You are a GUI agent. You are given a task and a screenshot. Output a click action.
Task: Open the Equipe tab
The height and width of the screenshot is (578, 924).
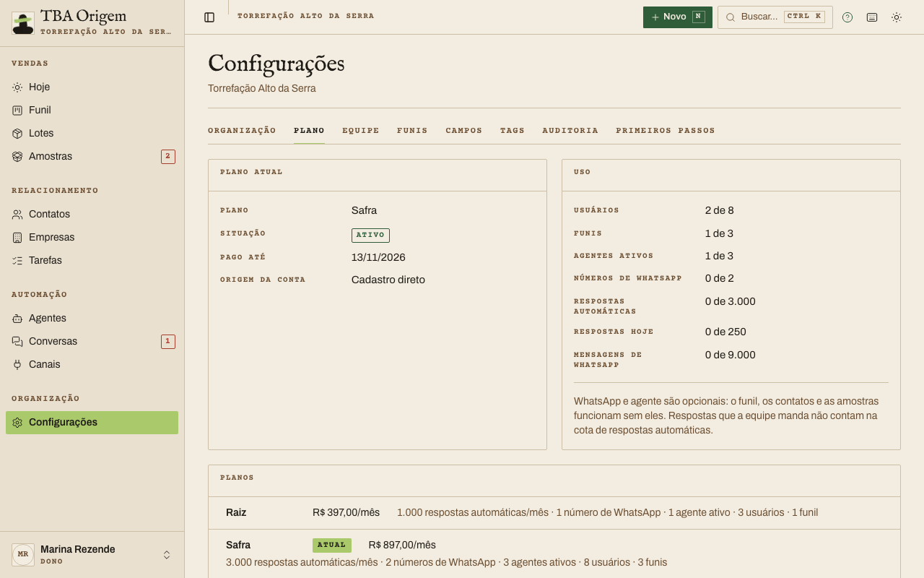(x=361, y=131)
